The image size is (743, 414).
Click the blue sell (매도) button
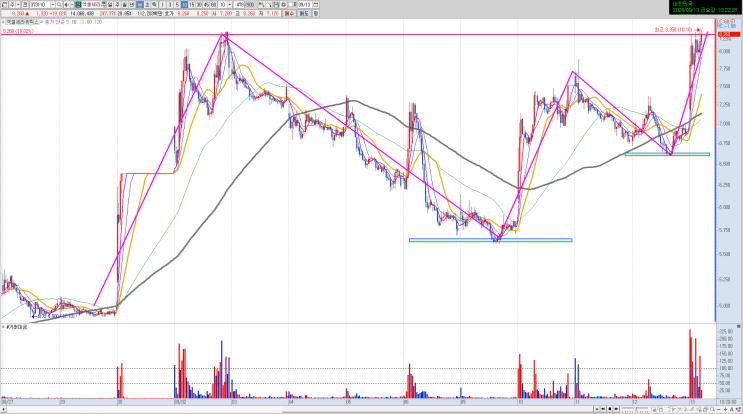point(304,13)
